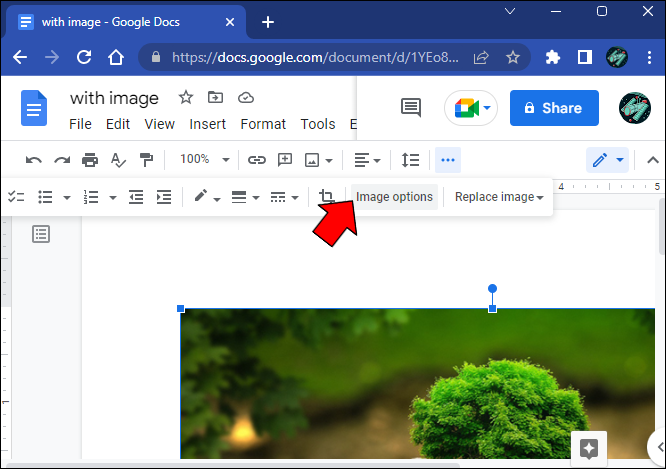
Task: Click the Move to folder icon
Action: coord(215,98)
